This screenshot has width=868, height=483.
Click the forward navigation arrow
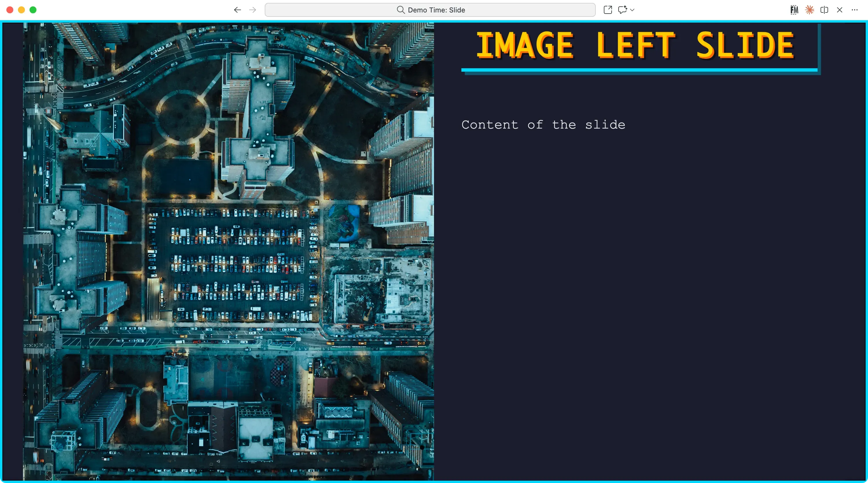tap(252, 10)
